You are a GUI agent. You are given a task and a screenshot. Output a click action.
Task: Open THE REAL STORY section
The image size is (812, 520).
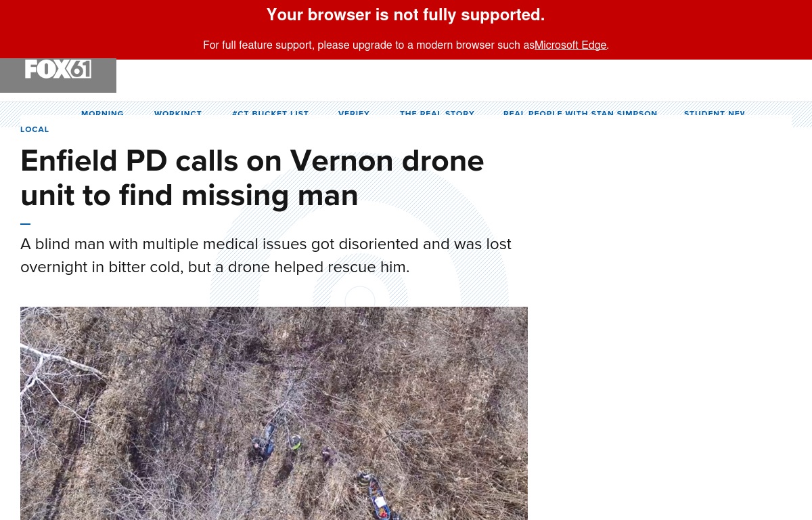click(437, 113)
